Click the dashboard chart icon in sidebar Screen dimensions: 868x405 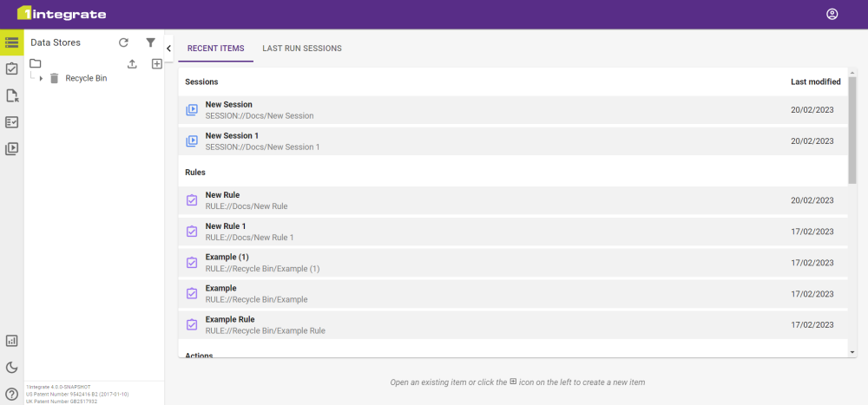click(x=11, y=341)
